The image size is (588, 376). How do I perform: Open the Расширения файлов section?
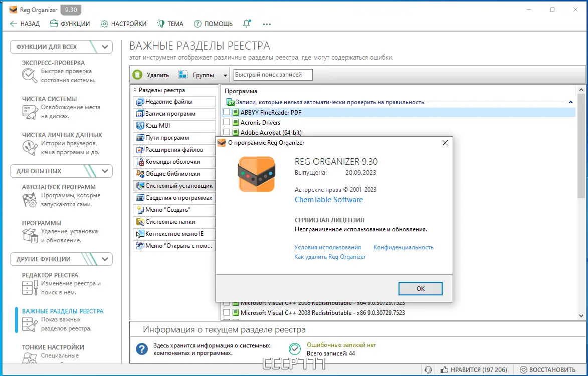(174, 149)
